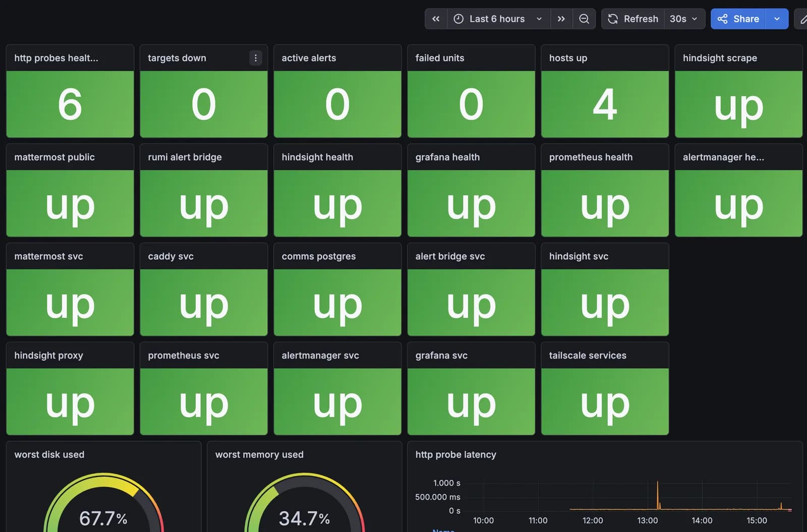Open the active alerts panel title

tap(309, 58)
